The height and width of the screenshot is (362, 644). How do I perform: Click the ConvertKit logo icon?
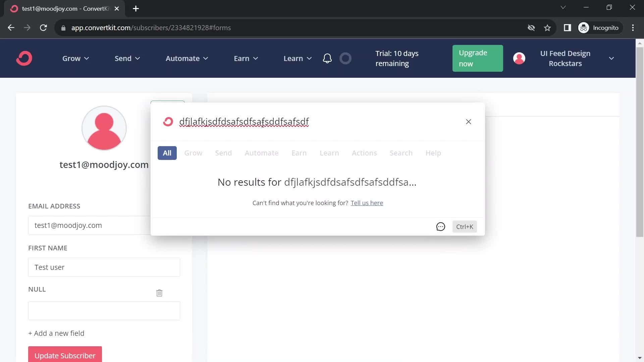point(24,58)
